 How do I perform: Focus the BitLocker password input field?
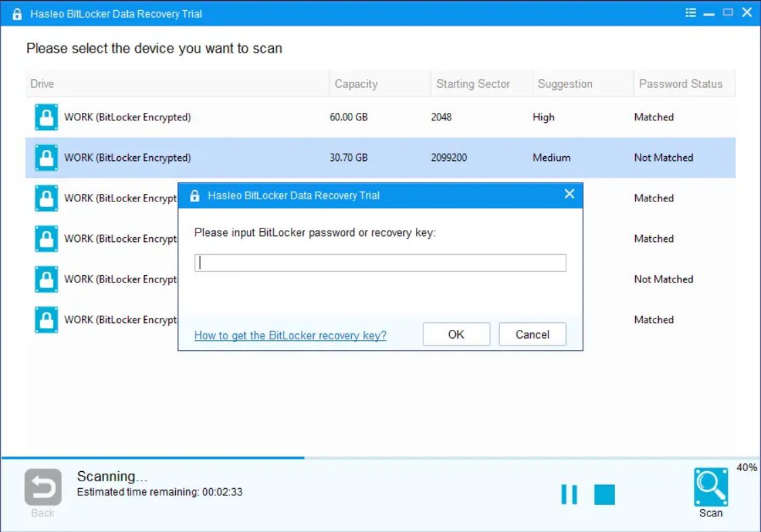380,262
